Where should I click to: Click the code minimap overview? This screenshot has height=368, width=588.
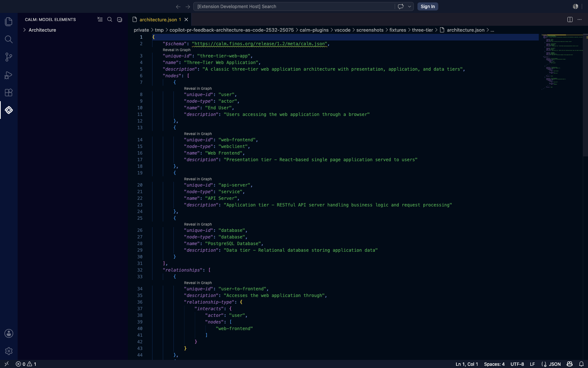[562, 62]
